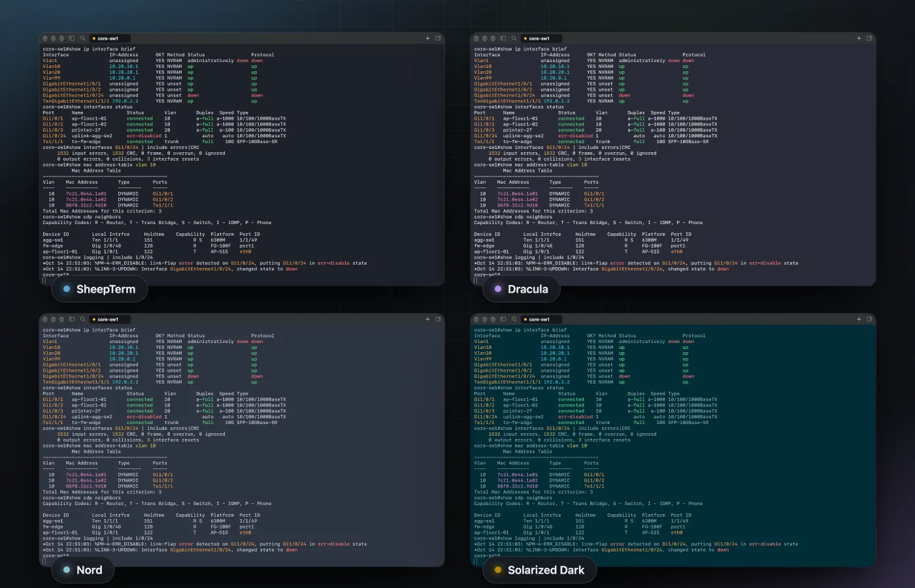Select the core-sw1 tab in the SheepTerm window
The width and height of the screenshot is (915, 588).
click(110, 39)
